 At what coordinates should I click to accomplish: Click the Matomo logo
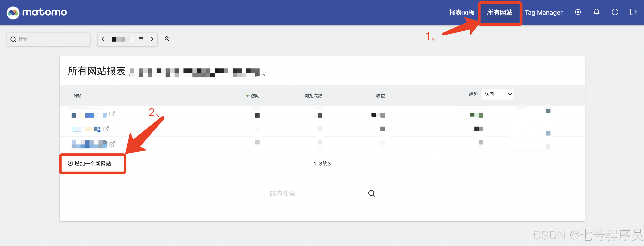point(37,13)
